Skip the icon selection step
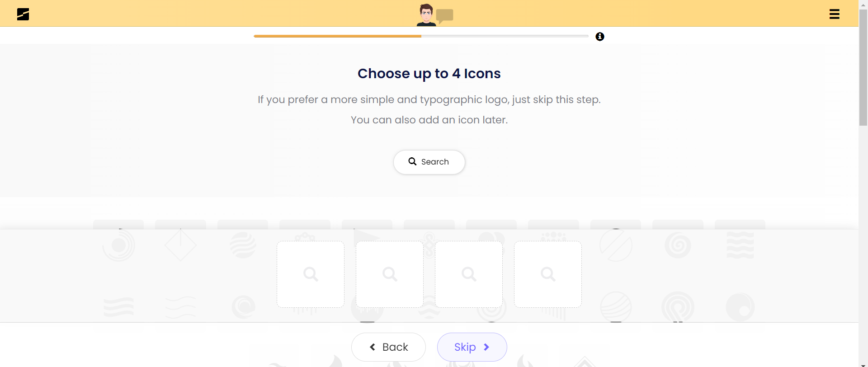Screen dimensions: 868x367 472,347
